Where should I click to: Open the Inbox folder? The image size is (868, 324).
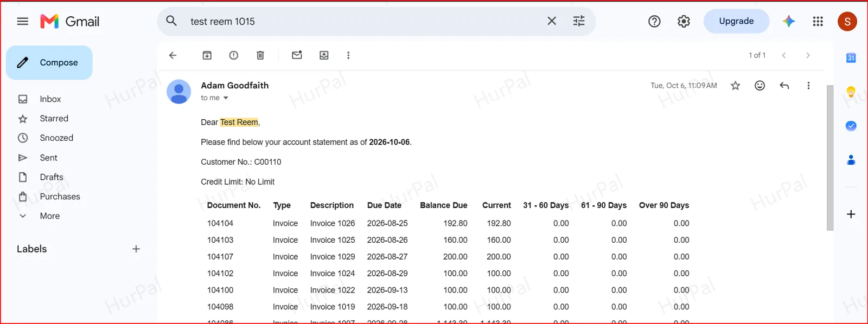pos(50,99)
